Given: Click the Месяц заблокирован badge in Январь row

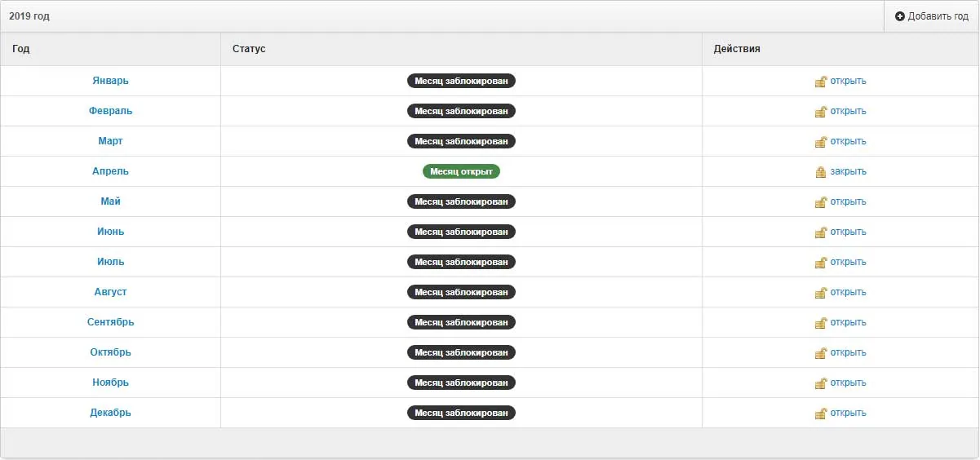Looking at the screenshot, I should click(x=461, y=81).
